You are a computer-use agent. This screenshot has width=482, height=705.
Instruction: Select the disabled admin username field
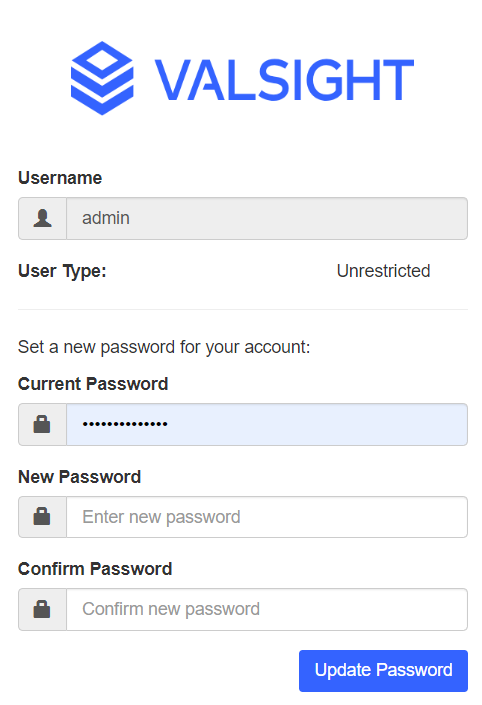click(x=267, y=219)
